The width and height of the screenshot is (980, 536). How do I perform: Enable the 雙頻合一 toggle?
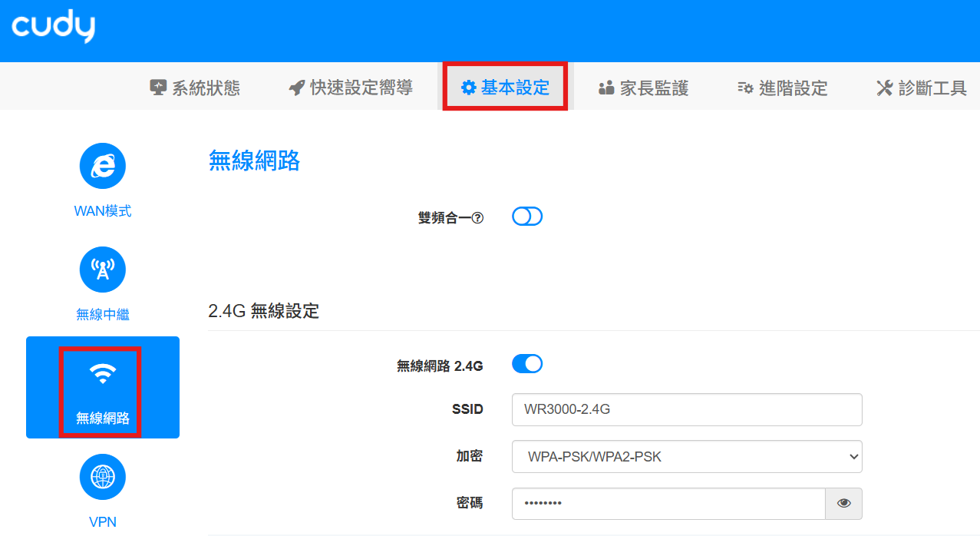pos(527,217)
